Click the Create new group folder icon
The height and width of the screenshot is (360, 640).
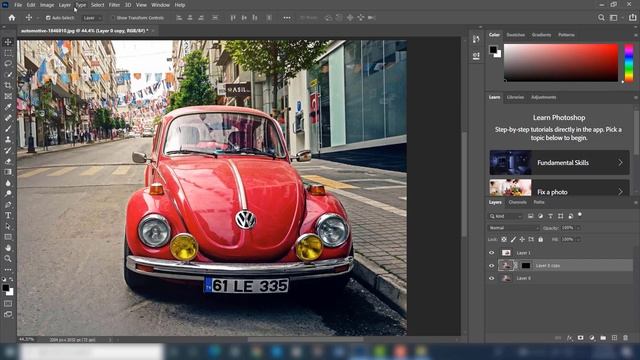click(x=603, y=338)
